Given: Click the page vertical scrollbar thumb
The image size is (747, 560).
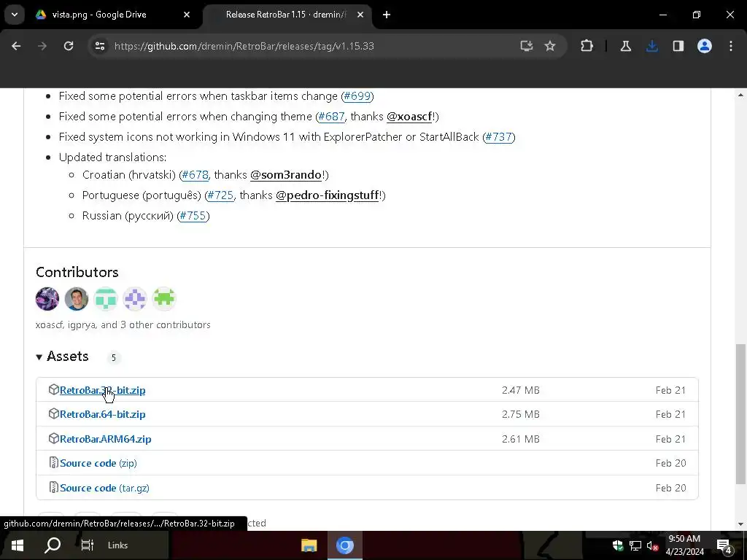Looking at the screenshot, I should pos(740,414).
